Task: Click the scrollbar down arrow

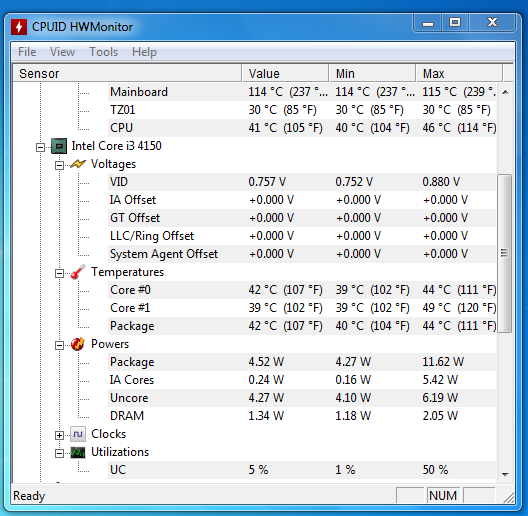Action: point(505,474)
